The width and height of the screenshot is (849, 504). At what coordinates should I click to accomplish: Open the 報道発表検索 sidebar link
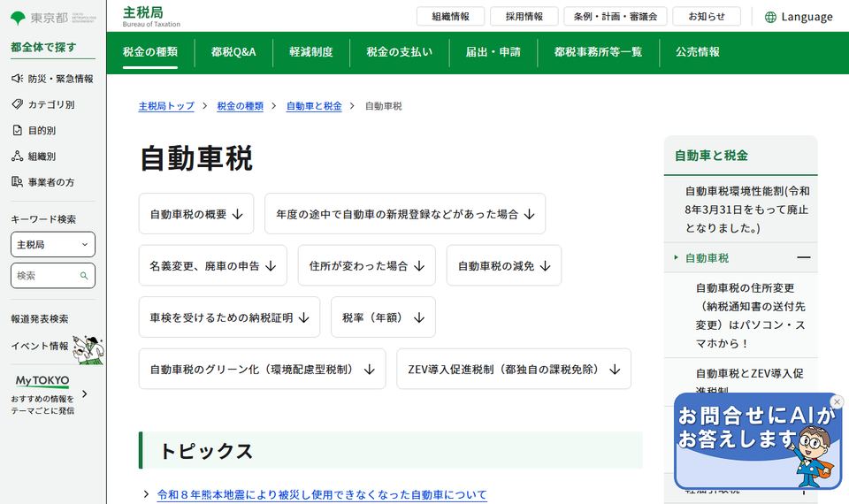tap(40, 319)
